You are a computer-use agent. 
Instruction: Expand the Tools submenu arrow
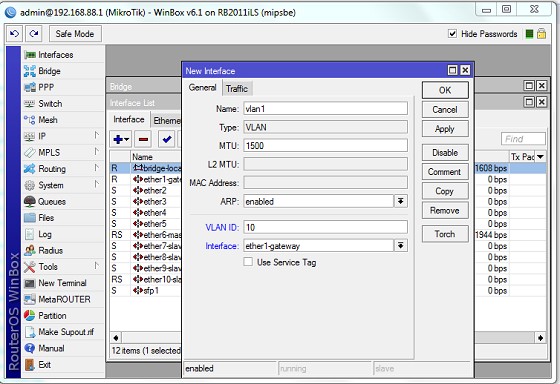[x=96, y=265]
